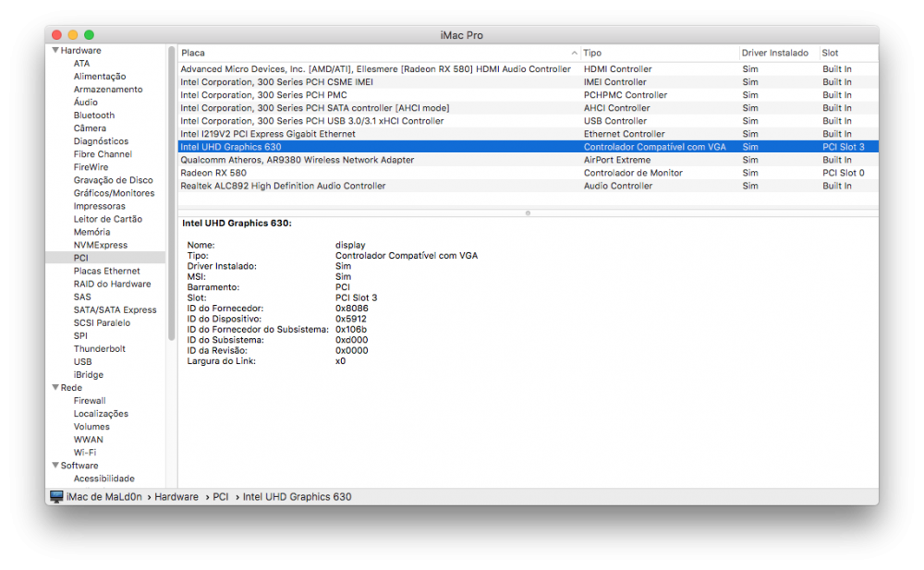Select Alimentação in the sidebar
Screen dimensions: 924x570
(x=100, y=76)
